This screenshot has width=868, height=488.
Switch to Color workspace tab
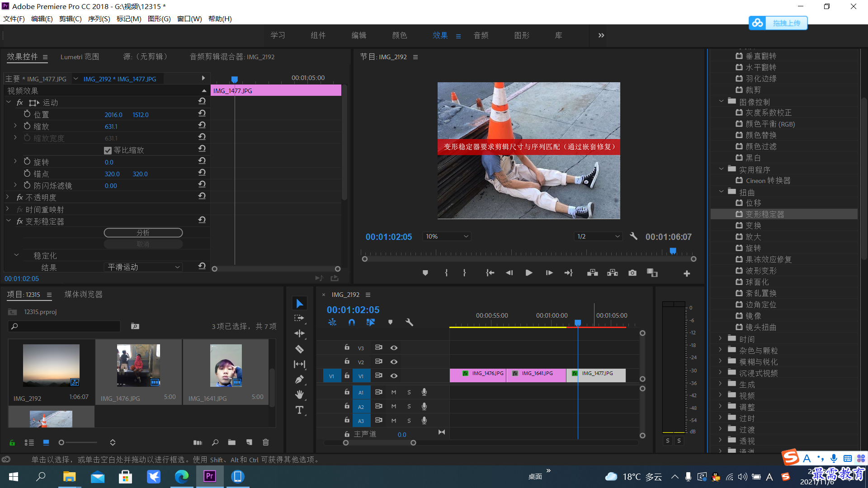tap(400, 35)
